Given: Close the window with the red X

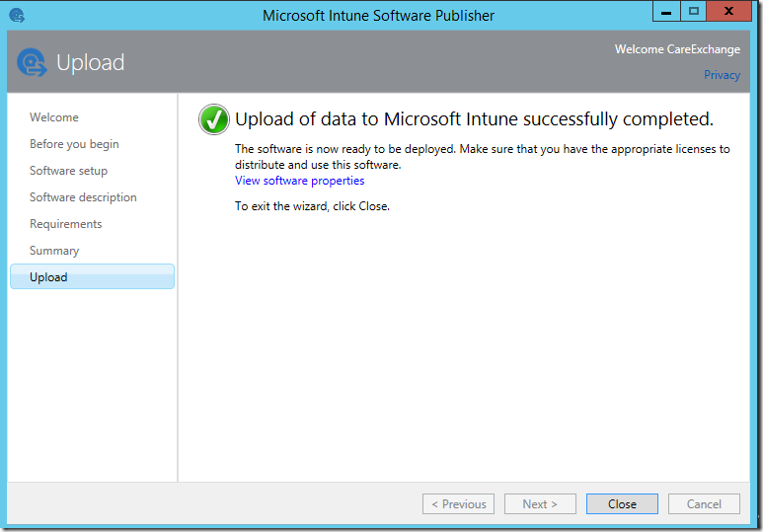Looking at the screenshot, I should [x=728, y=12].
